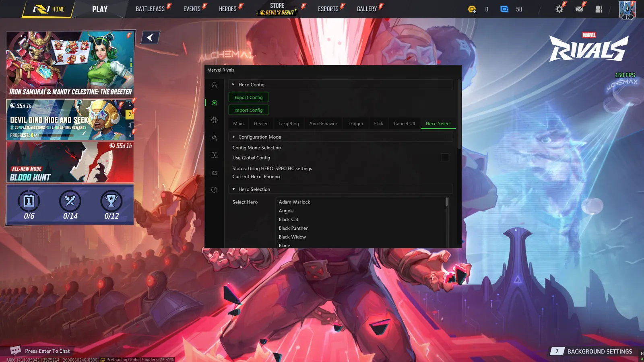Expand the Hero Config section
The width and height of the screenshot is (644, 362).
click(341, 84)
